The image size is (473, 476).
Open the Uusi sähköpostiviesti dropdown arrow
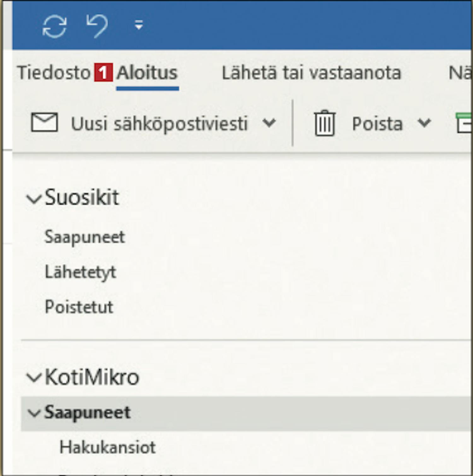coord(269,123)
